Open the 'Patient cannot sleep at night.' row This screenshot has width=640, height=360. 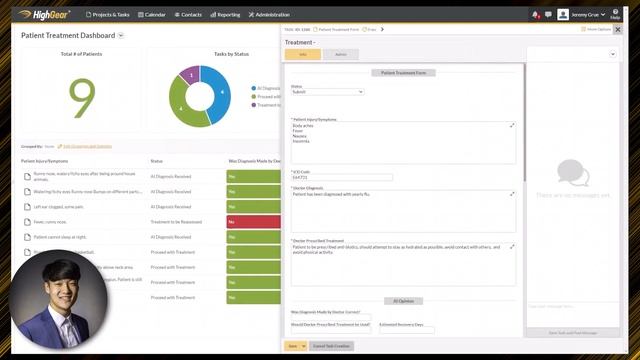pyautogui.click(x=60, y=237)
